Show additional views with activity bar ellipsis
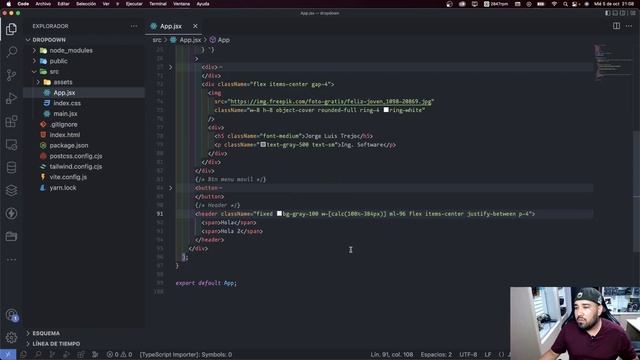 (11, 260)
